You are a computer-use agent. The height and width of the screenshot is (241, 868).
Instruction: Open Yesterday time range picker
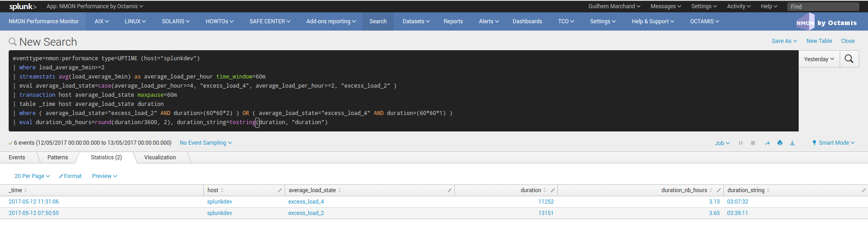click(x=819, y=59)
